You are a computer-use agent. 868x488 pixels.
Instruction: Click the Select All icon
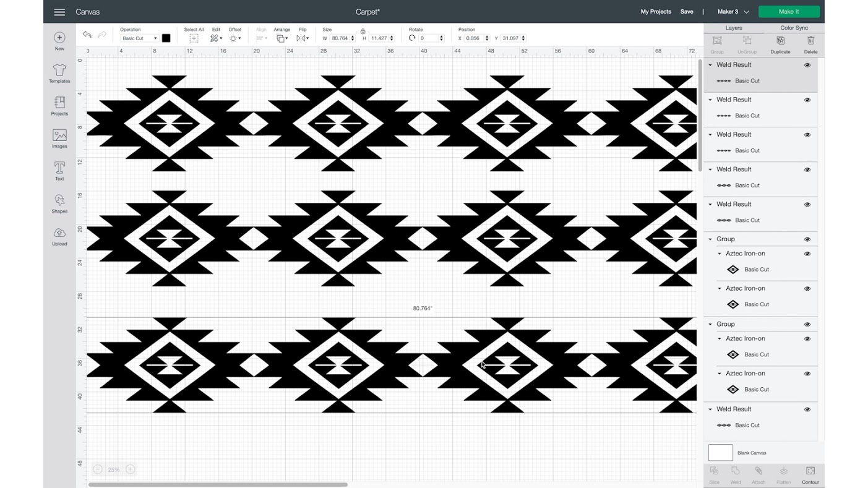coord(194,38)
